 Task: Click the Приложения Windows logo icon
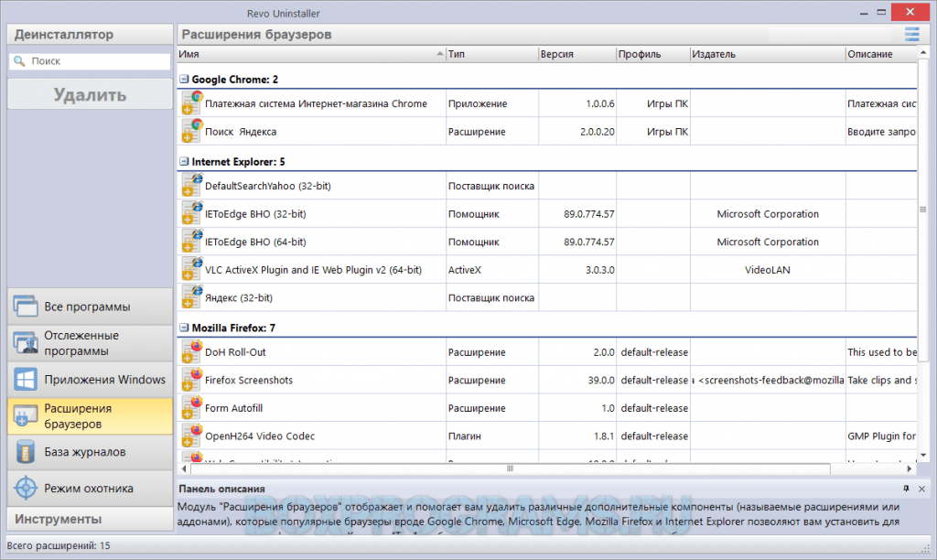(26, 380)
